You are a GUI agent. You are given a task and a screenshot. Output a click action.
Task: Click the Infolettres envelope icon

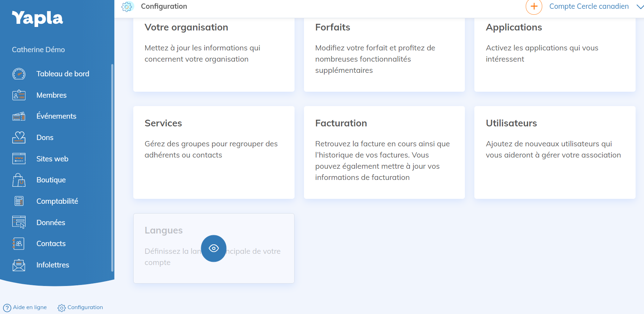19,265
